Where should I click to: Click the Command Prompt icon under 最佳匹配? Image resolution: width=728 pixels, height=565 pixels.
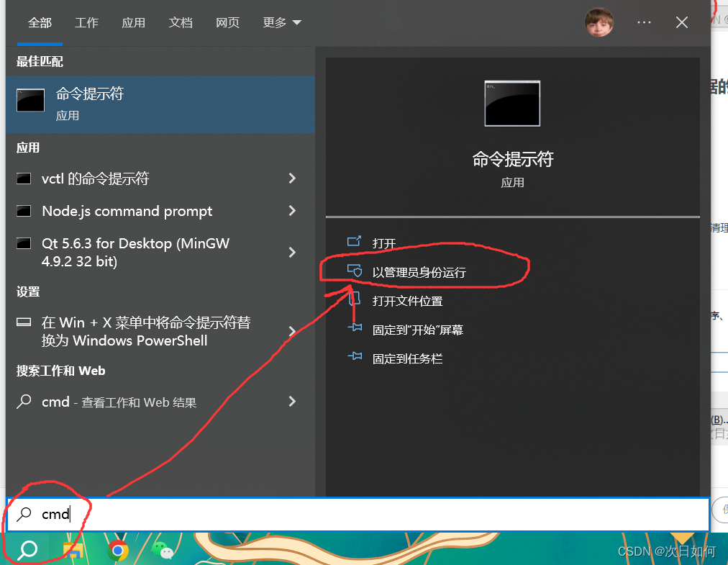pyautogui.click(x=29, y=99)
